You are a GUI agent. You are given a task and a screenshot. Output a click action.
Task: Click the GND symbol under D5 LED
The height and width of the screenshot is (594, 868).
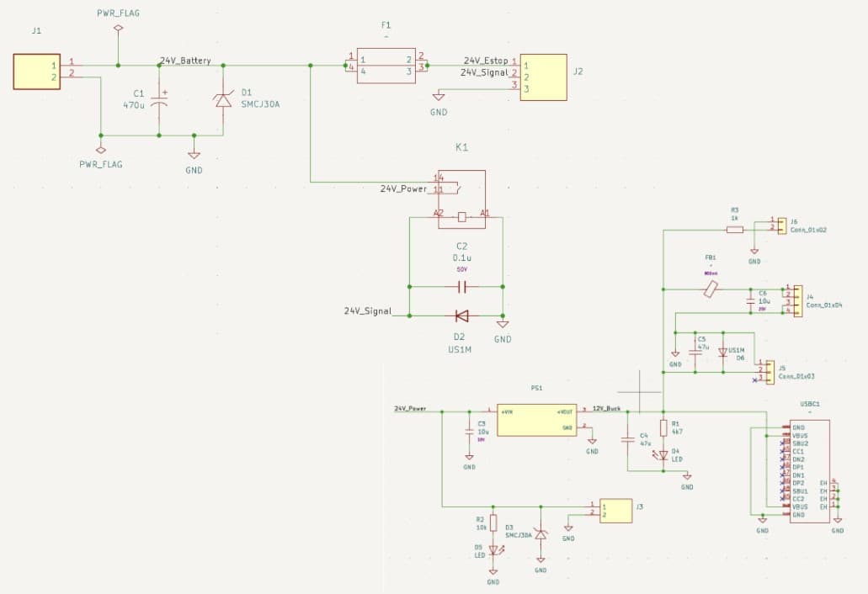493,572
